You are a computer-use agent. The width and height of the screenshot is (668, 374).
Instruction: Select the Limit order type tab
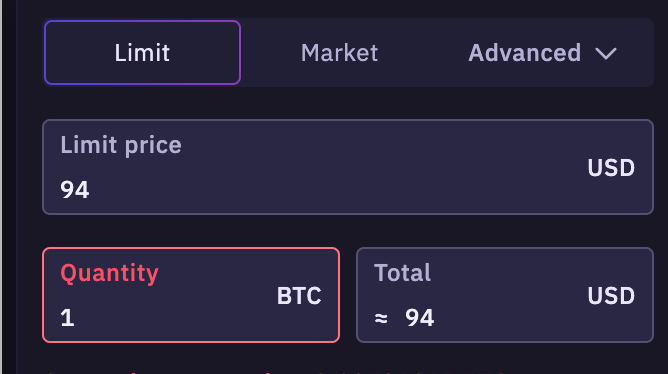(x=142, y=52)
